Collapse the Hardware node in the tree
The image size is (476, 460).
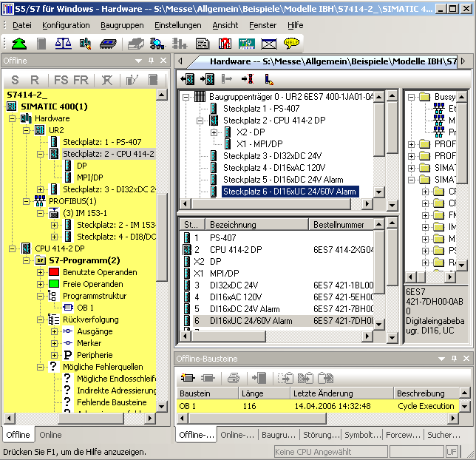click(12, 118)
